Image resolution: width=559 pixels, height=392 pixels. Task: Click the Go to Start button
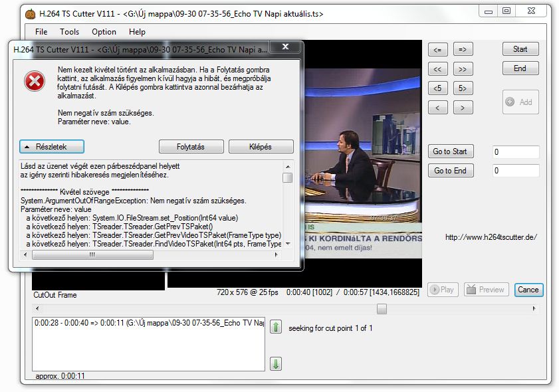pyautogui.click(x=450, y=151)
